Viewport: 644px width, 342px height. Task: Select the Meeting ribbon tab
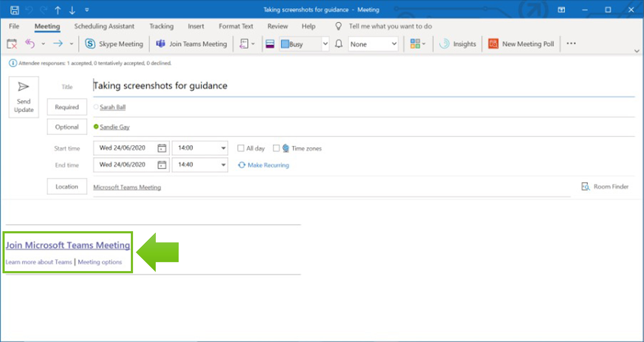tap(47, 26)
